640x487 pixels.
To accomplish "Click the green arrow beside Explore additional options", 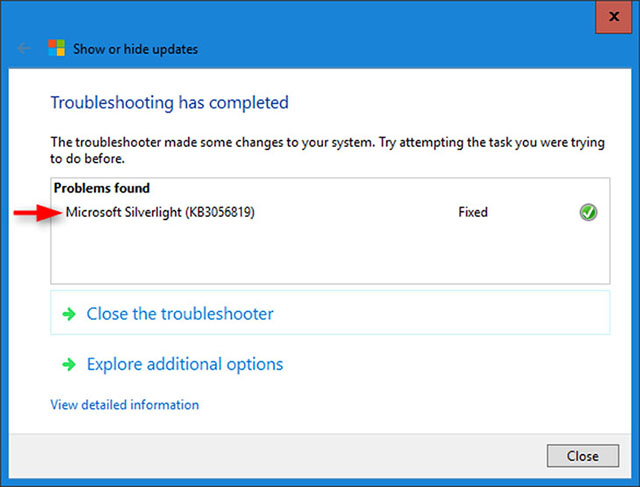I will click(69, 364).
